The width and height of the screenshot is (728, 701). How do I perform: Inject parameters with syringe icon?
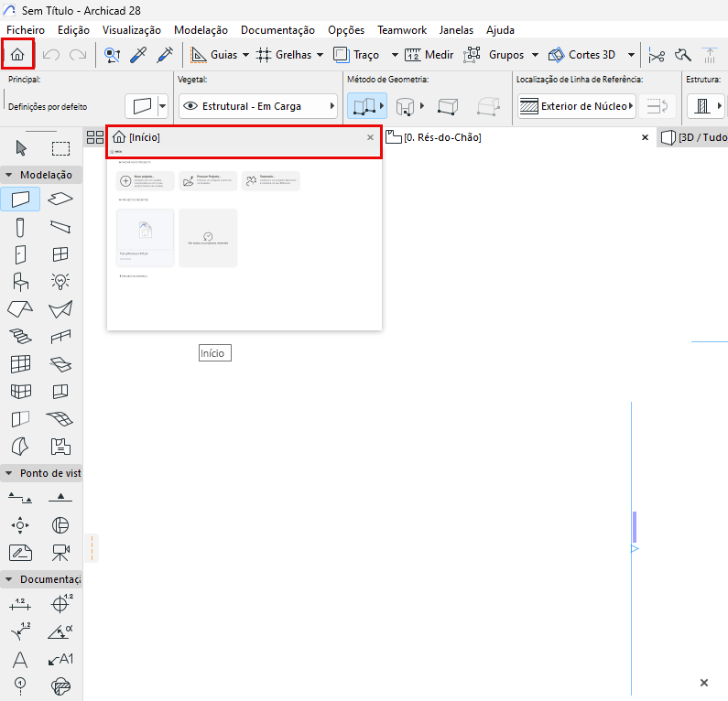[165, 55]
